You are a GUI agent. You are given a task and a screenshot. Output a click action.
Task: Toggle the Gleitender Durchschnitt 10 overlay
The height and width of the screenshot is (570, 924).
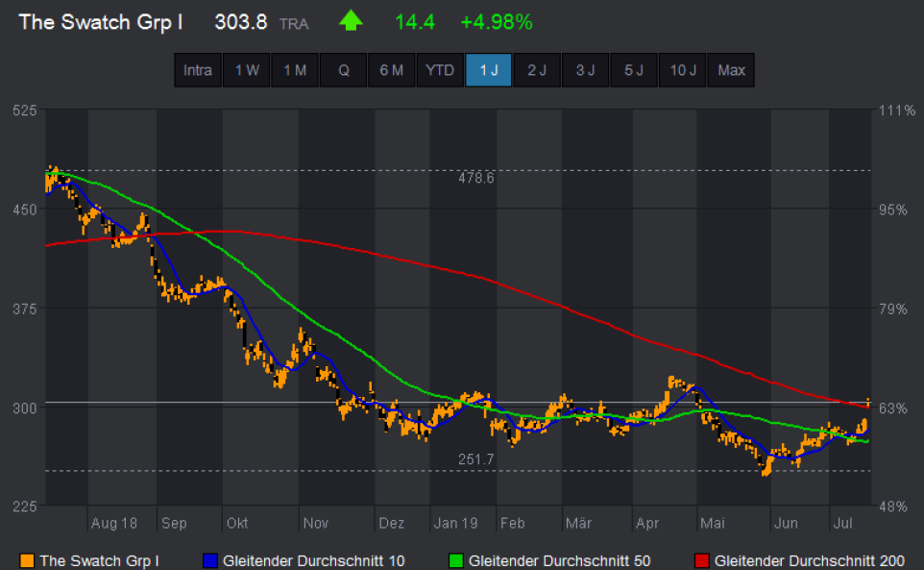(x=314, y=560)
